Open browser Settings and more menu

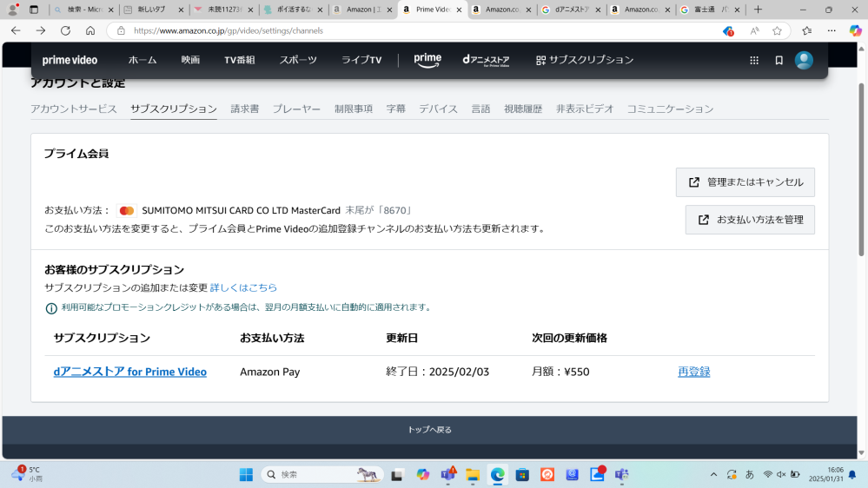pos(832,31)
